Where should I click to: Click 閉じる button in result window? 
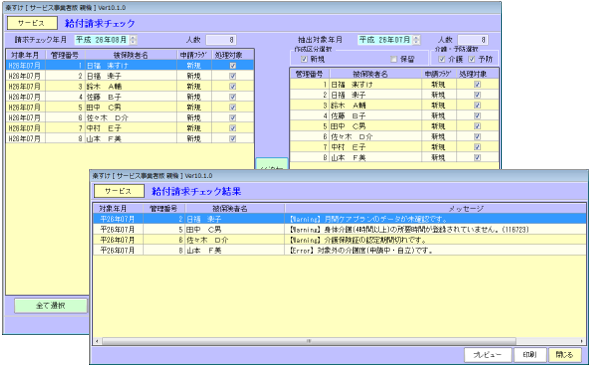(564, 355)
